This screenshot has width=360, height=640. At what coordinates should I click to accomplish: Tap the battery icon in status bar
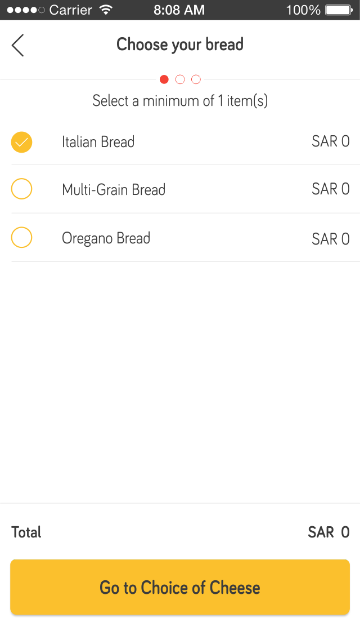click(339, 10)
